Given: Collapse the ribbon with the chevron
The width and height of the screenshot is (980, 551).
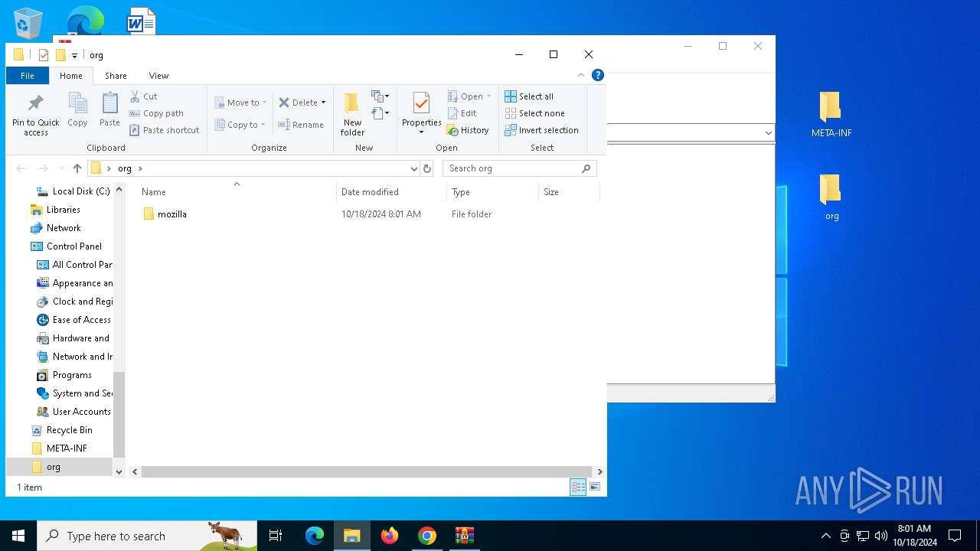Looking at the screenshot, I should (581, 75).
